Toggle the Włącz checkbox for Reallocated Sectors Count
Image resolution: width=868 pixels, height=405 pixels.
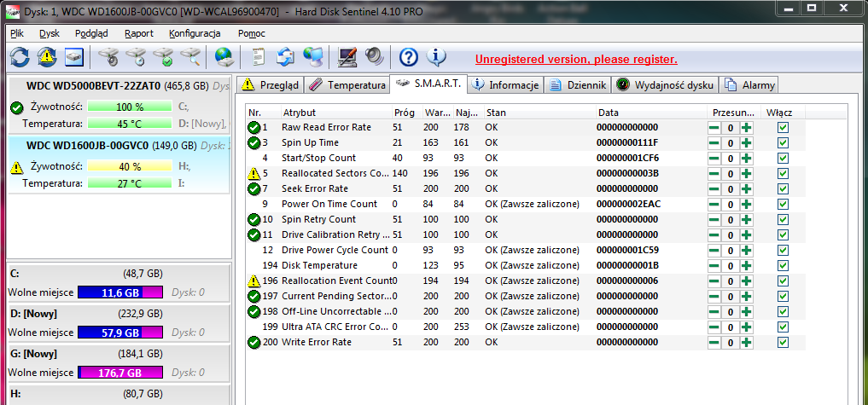coord(783,174)
